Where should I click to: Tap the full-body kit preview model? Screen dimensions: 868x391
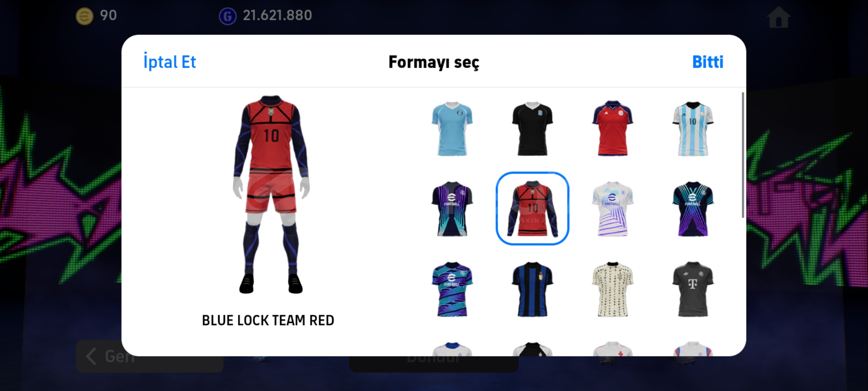(x=271, y=194)
